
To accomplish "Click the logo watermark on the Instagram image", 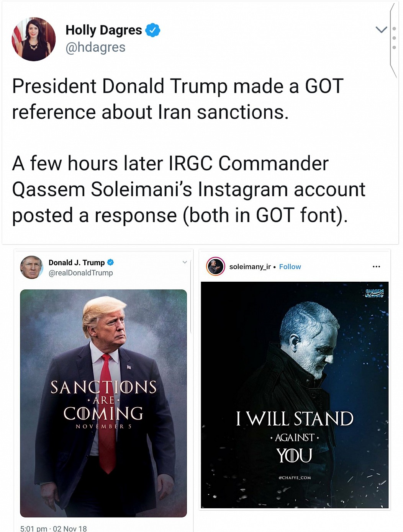I will pos(374,293).
